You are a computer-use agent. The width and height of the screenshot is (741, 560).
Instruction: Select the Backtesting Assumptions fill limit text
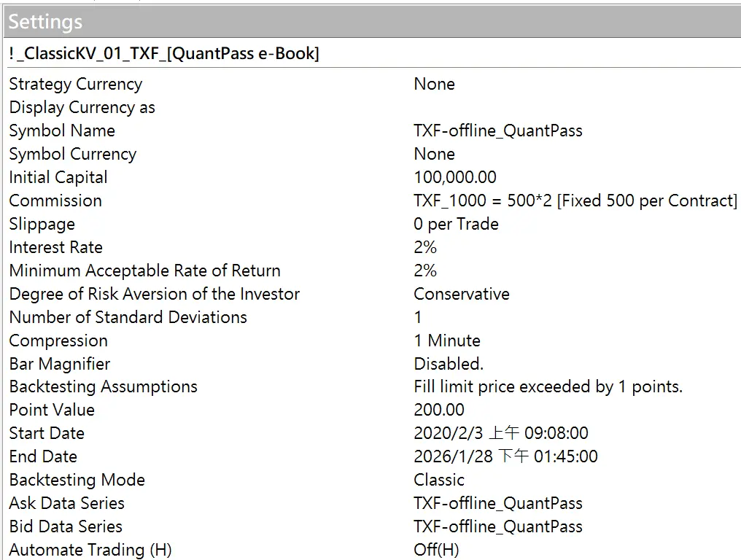point(548,386)
